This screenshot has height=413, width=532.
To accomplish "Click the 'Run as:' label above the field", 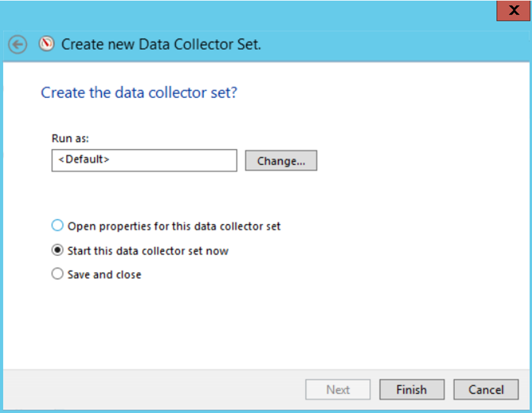I will coord(70,138).
